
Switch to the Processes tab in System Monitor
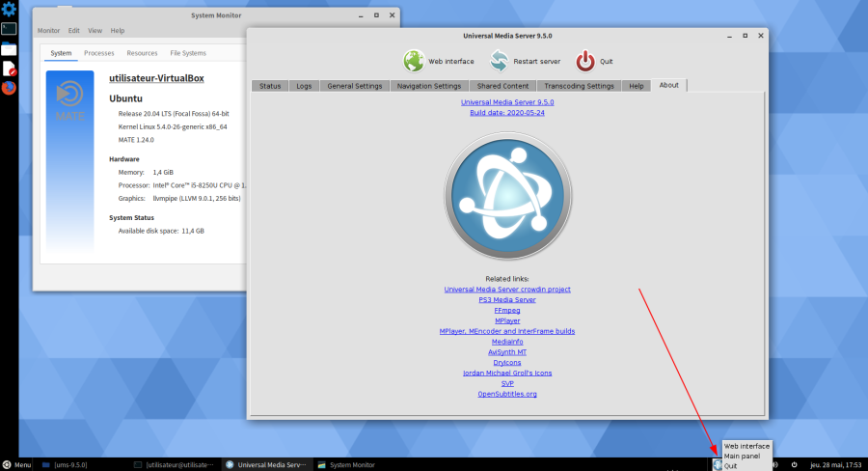click(98, 53)
